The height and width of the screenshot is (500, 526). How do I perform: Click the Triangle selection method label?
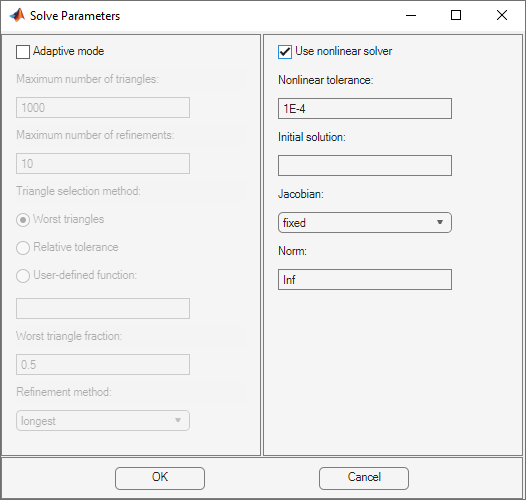click(x=78, y=191)
